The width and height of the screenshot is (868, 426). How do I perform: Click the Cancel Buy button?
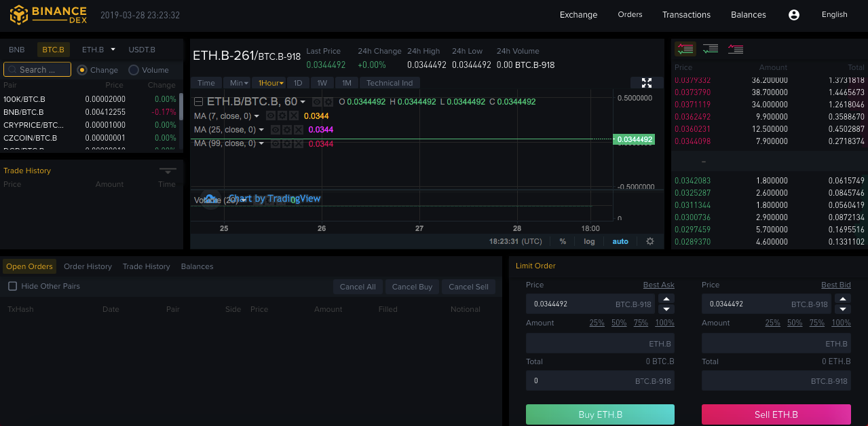coord(412,287)
